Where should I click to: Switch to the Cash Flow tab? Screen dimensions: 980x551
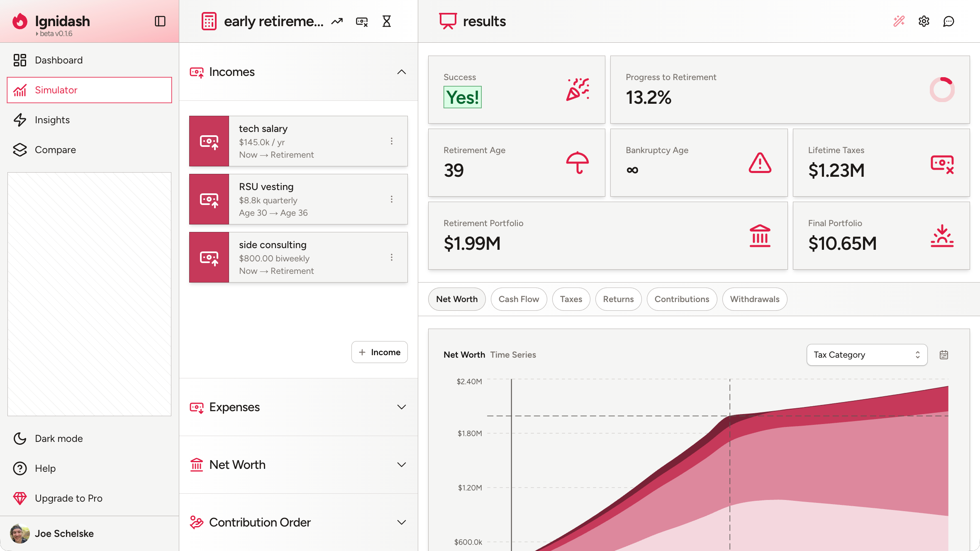click(519, 299)
